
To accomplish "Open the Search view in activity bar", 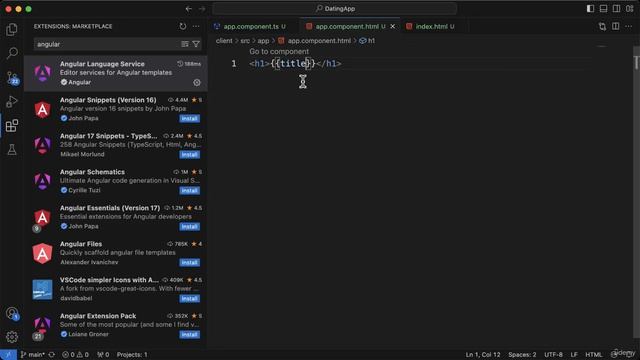I will [12, 53].
